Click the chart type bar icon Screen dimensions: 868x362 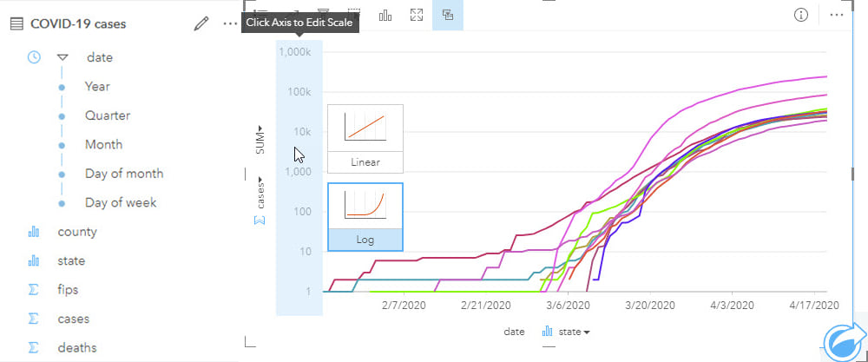tap(385, 15)
